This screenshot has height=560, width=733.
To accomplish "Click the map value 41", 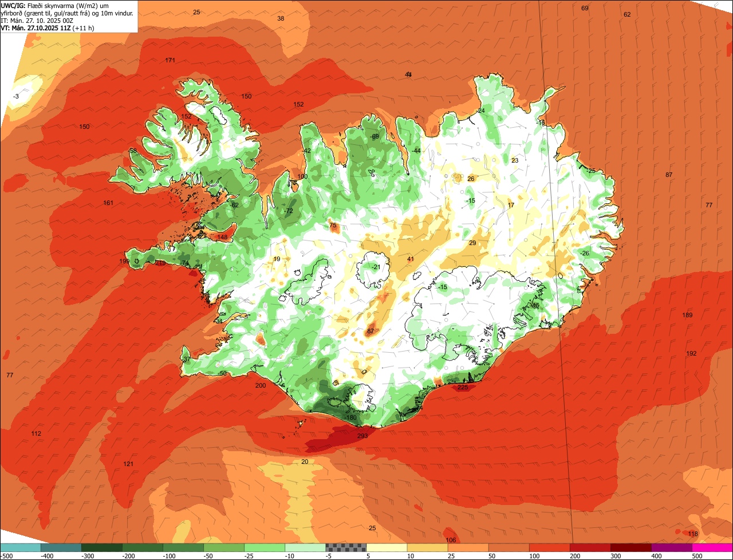I will [410, 259].
